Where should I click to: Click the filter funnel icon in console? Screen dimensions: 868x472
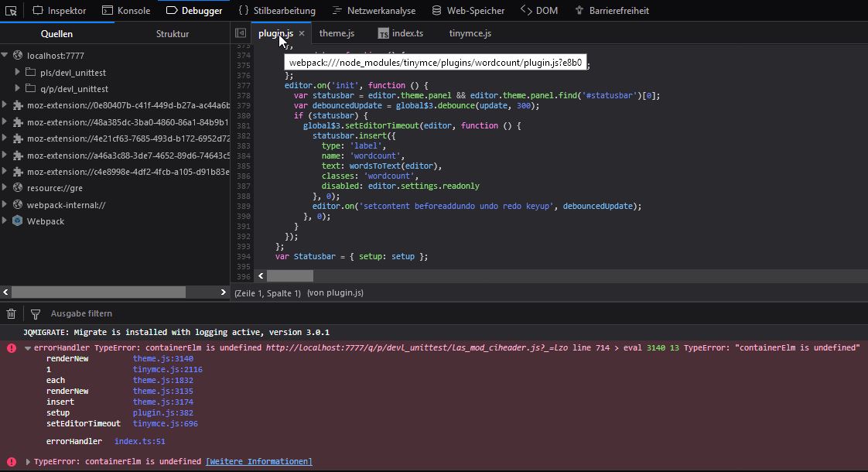(x=36, y=313)
